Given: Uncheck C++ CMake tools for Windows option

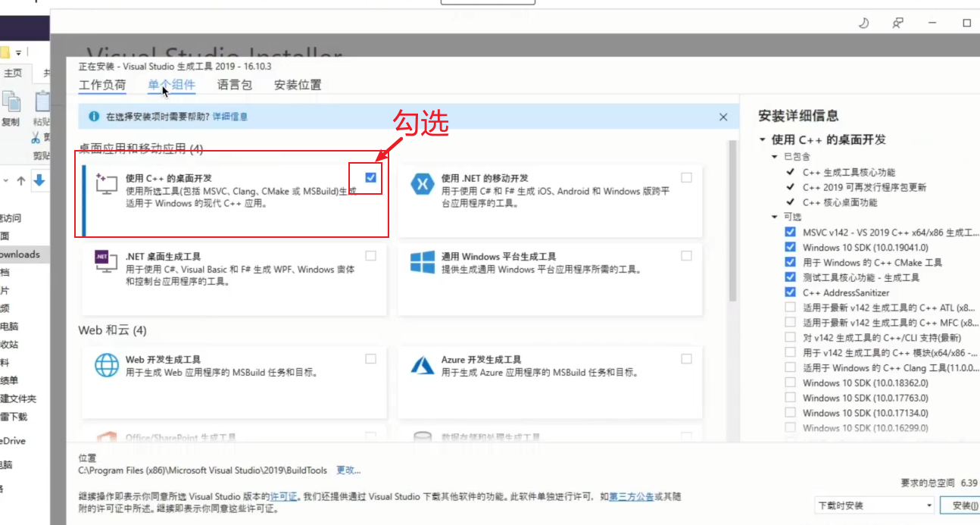Looking at the screenshot, I should (x=791, y=262).
